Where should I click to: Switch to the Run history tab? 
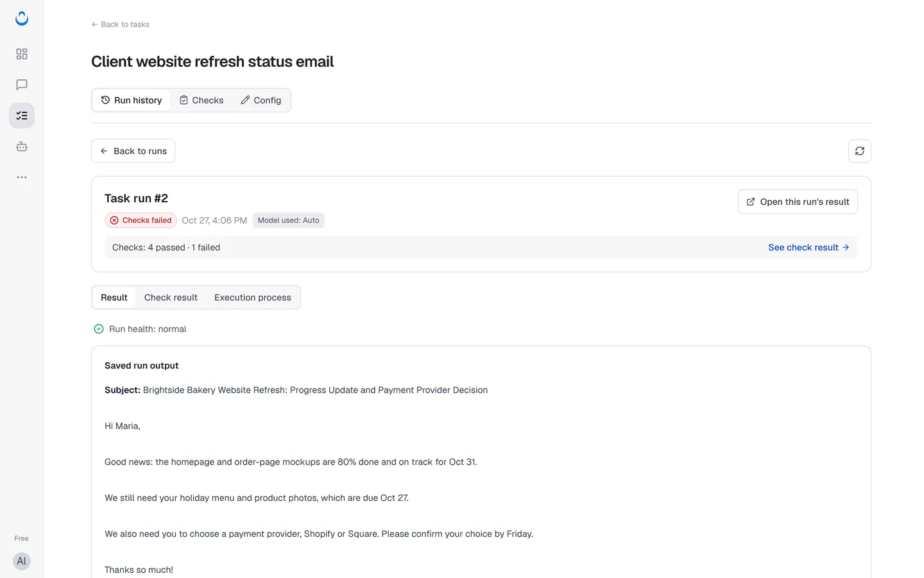point(132,100)
